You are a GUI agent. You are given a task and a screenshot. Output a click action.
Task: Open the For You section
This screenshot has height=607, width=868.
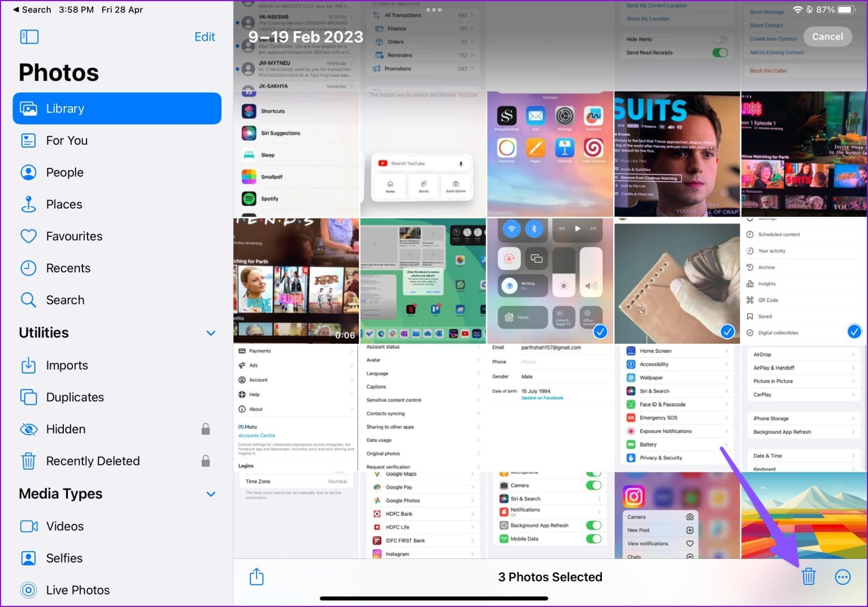pyautogui.click(x=117, y=140)
